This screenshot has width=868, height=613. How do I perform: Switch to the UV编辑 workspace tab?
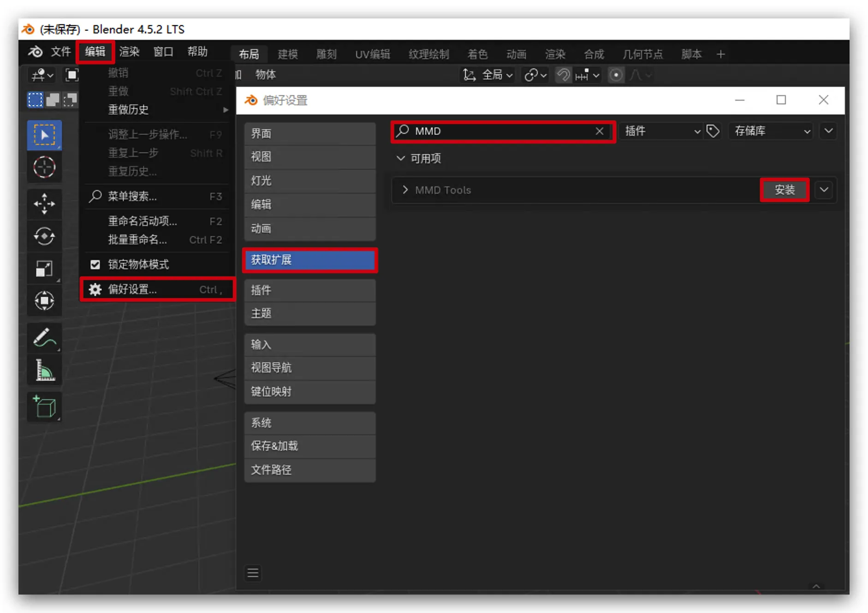click(x=372, y=54)
